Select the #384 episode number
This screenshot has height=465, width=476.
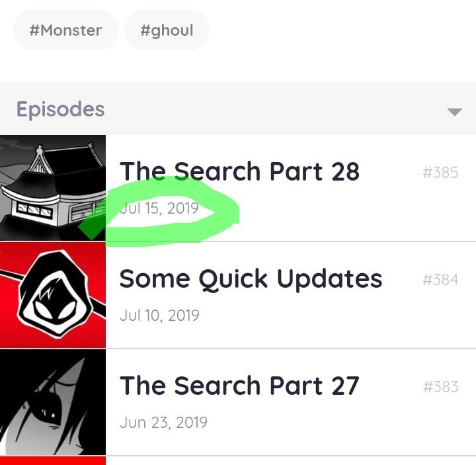click(440, 279)
